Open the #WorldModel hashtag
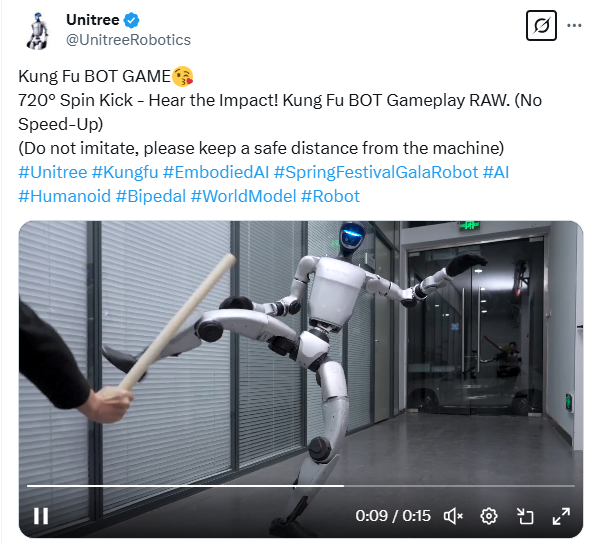 coord(244,196)
